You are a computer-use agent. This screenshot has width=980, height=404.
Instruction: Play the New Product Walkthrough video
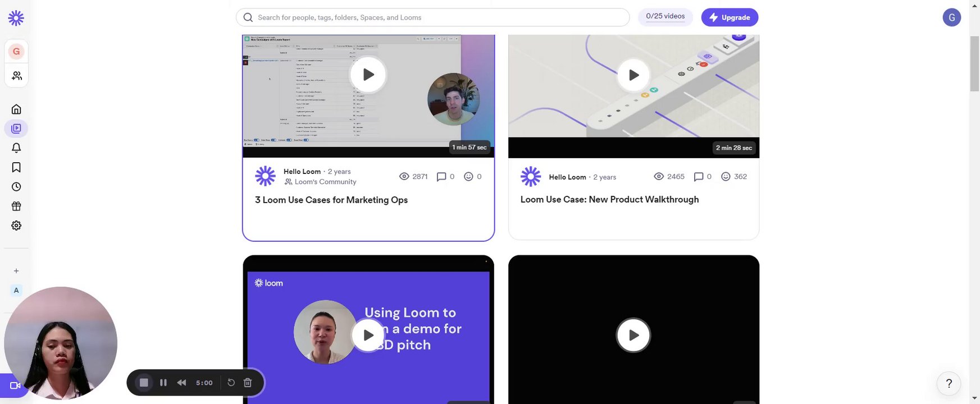click(x=633, y=75)
